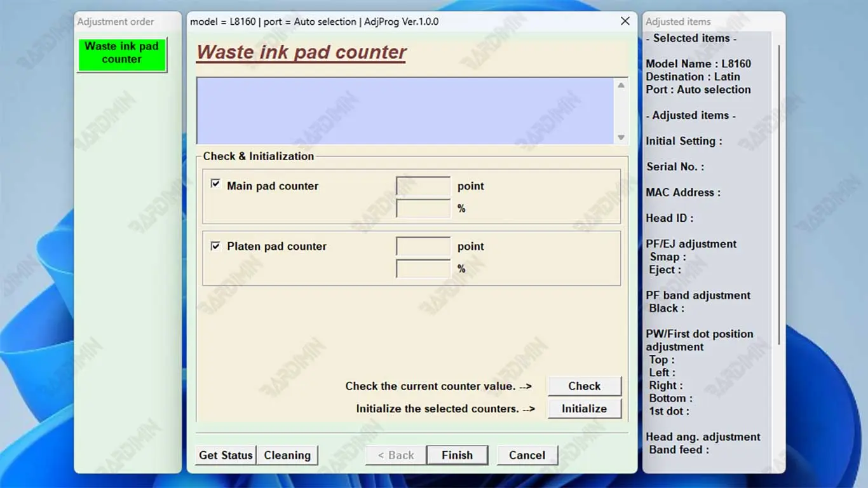Select the Platen pad counter percent field
The width and height of the screenshot is (868, 488).
click(x=423, y=269)
